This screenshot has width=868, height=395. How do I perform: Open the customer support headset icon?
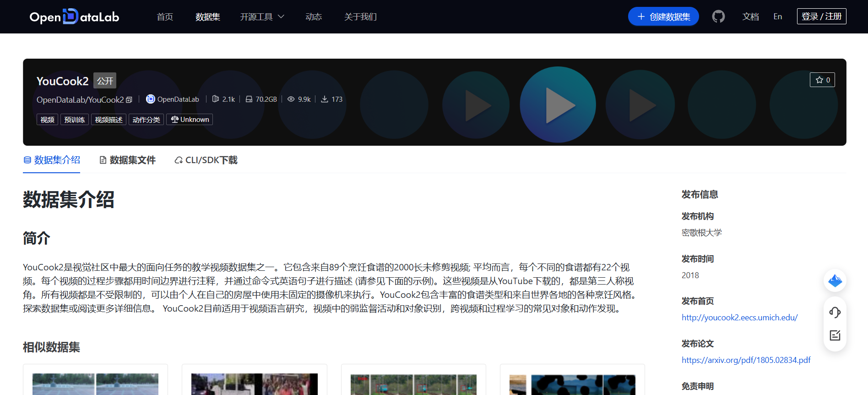pyautogui.click(x=835, y=313)
